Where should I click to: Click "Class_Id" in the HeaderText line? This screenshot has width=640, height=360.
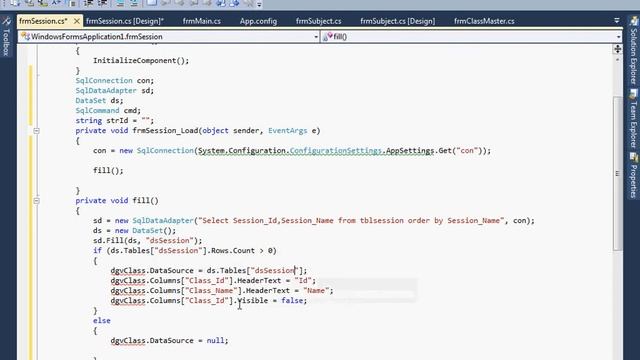pyautogui.click(x=207, y=280)
